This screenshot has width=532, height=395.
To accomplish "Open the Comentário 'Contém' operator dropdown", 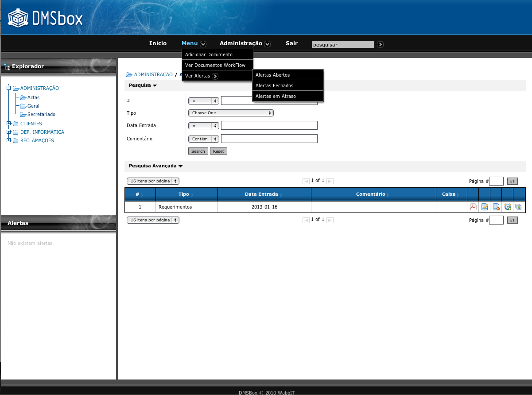I will [x=204, y=139].
